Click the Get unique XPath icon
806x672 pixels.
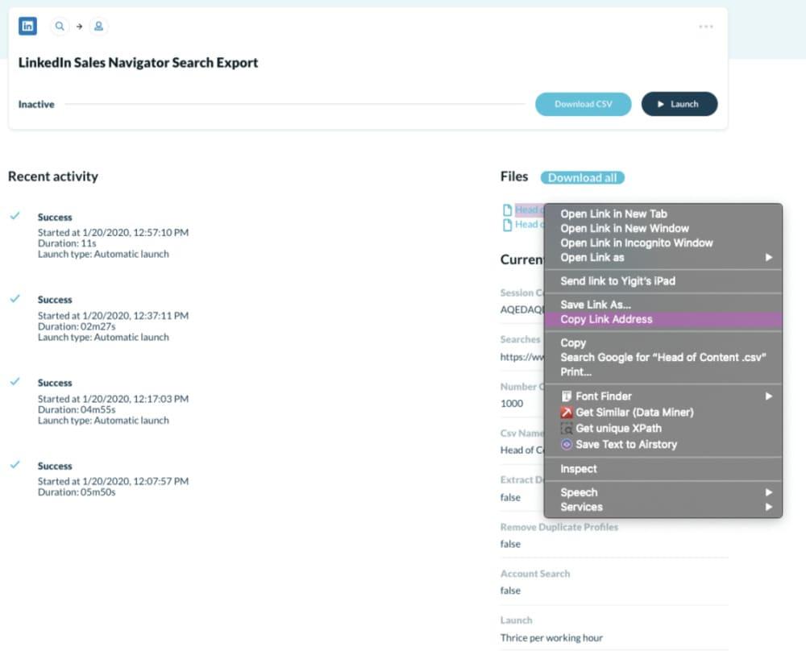(567, 428)
